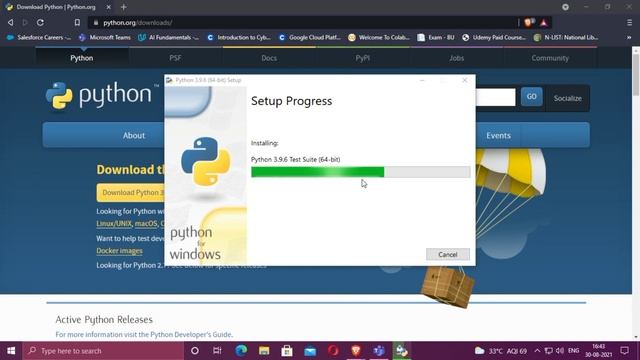This screenshot has width=640, height=360.
Task: Open the About menu item
Action: point(133,136)
